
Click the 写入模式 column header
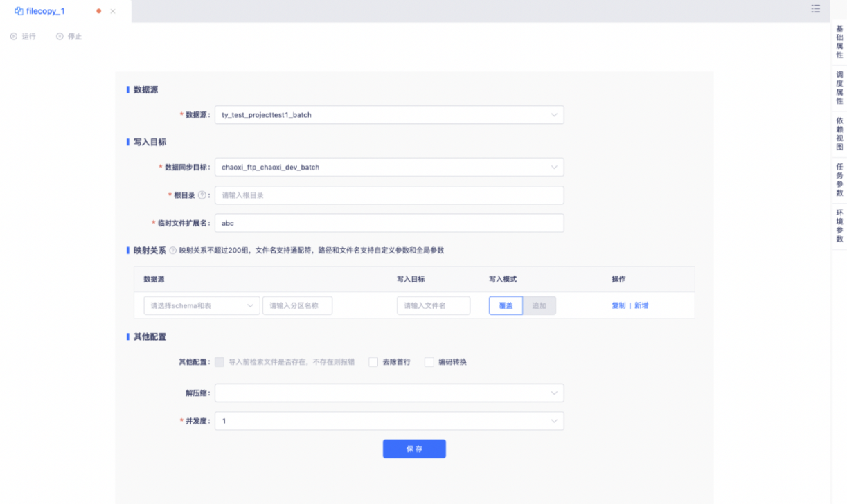pos(503,279)
